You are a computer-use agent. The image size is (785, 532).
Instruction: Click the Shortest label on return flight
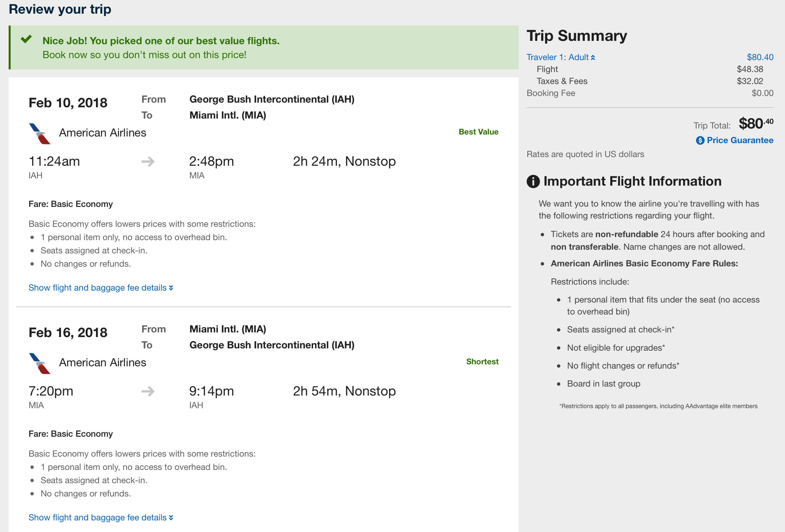point(482,362)
